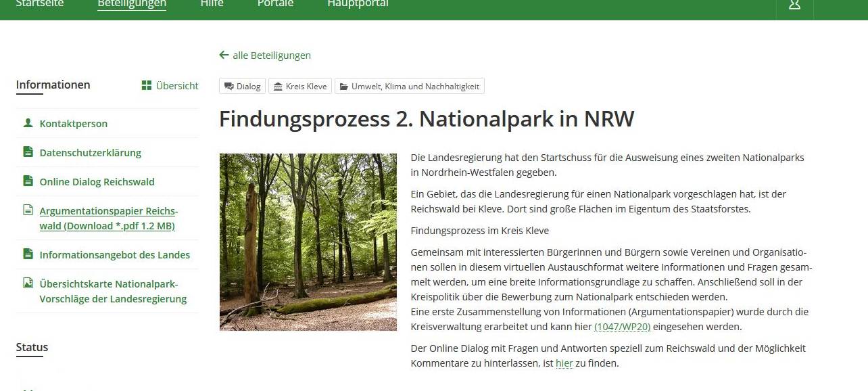Click the speech-bubble icon in the Dialog tag
The height and width of the screenshot is (391, 868).
230,86
